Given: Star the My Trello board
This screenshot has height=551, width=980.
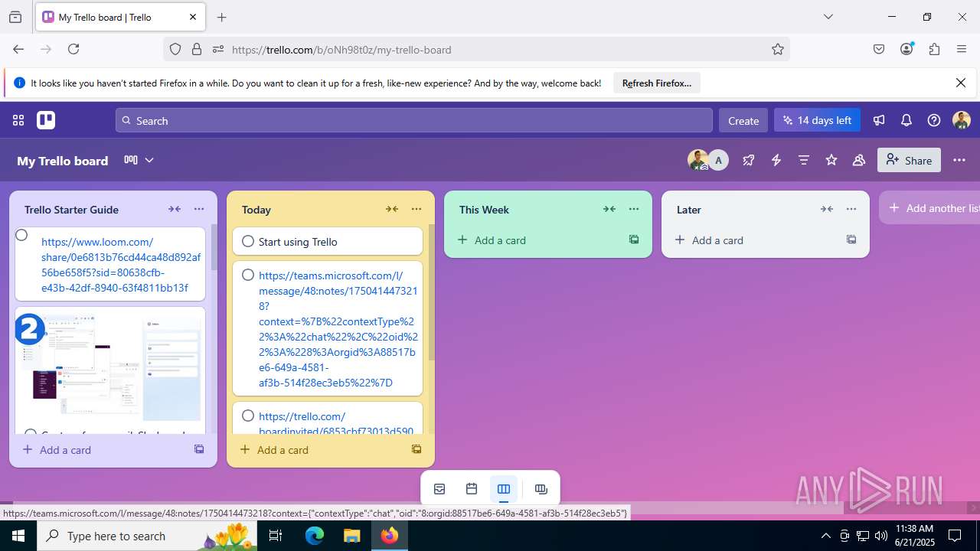Looking at the screenshot, I should click(x=831, y=160).
